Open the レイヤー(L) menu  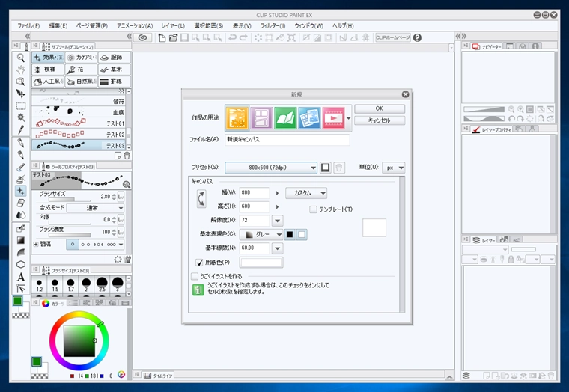[173, 25]
